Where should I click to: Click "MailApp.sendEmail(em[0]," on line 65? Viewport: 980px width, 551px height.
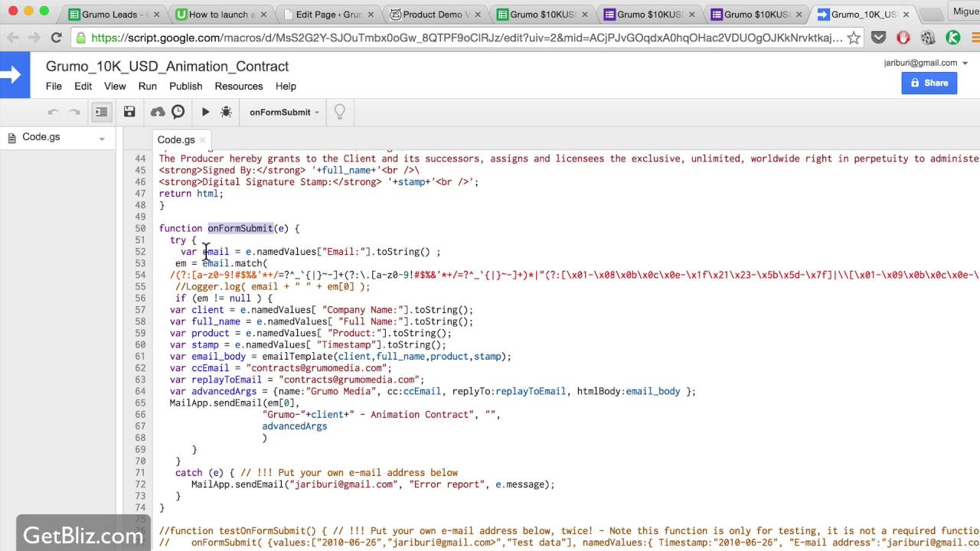click(x=235, y=403)
